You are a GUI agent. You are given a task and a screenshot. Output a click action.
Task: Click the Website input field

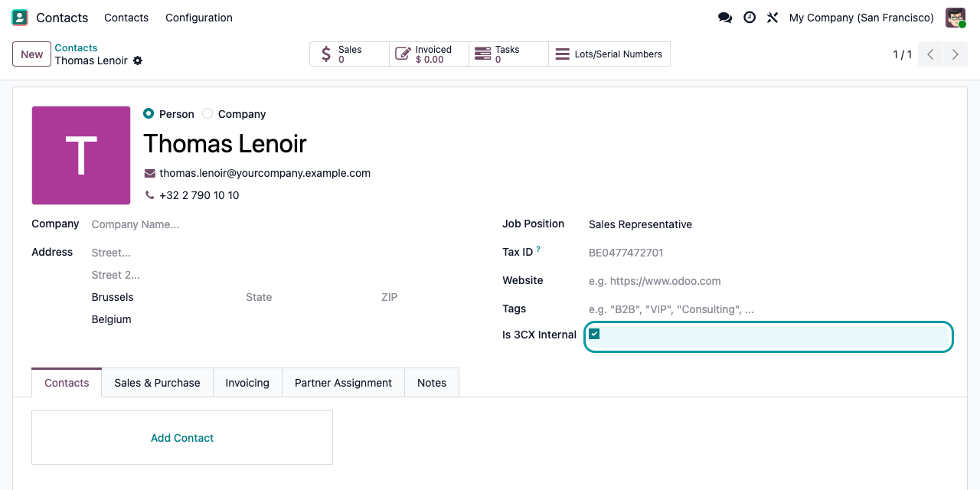(769, 281)
